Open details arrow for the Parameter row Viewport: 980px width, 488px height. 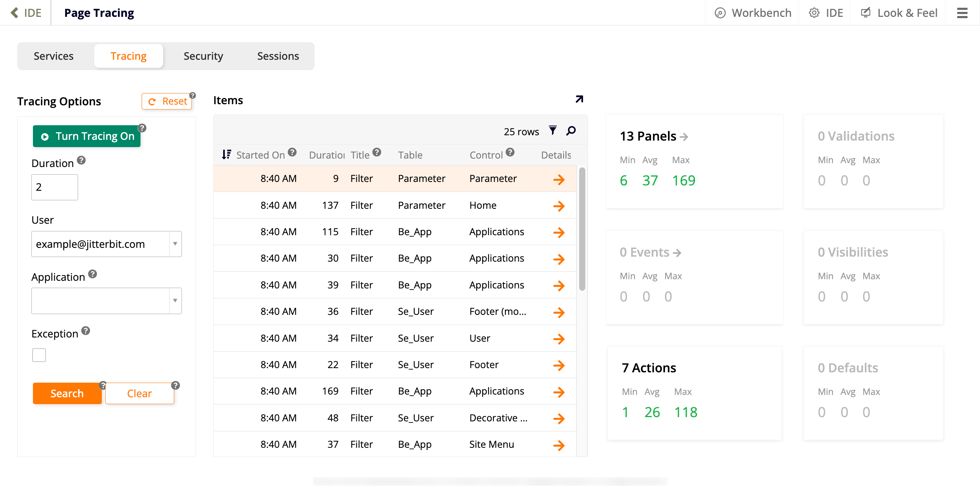(x=559, y=179)
